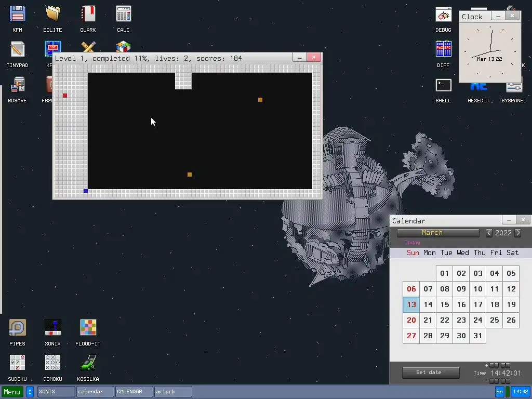Click the En keyboard layout indicator
The width and height of the screenshot is (532, 399).
[499, 392]
